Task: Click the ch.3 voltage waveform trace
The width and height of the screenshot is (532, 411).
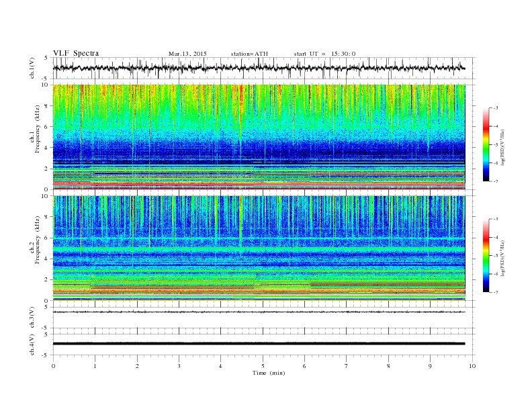Action: pos(259,312)
